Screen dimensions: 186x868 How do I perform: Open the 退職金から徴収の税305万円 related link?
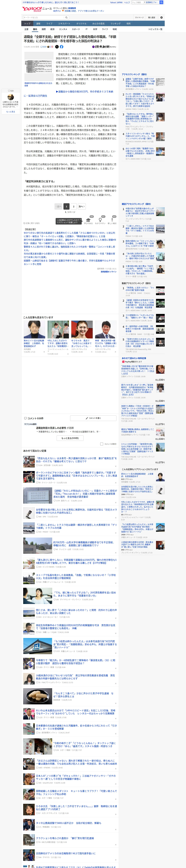pos(69,94)
